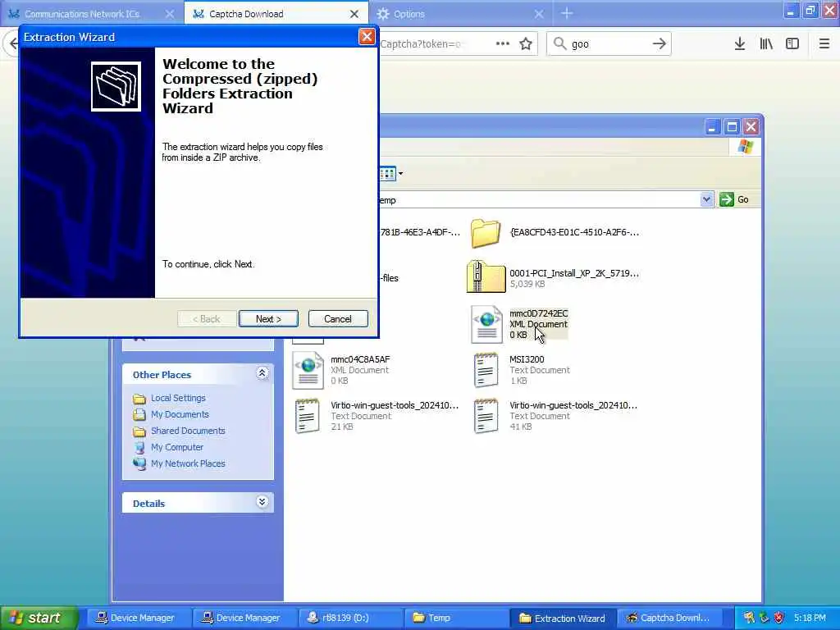Select the {EA8CFD43-E01C-4510-A2F6 folder
The image size is (840, 630).
[x=486, y=232]
